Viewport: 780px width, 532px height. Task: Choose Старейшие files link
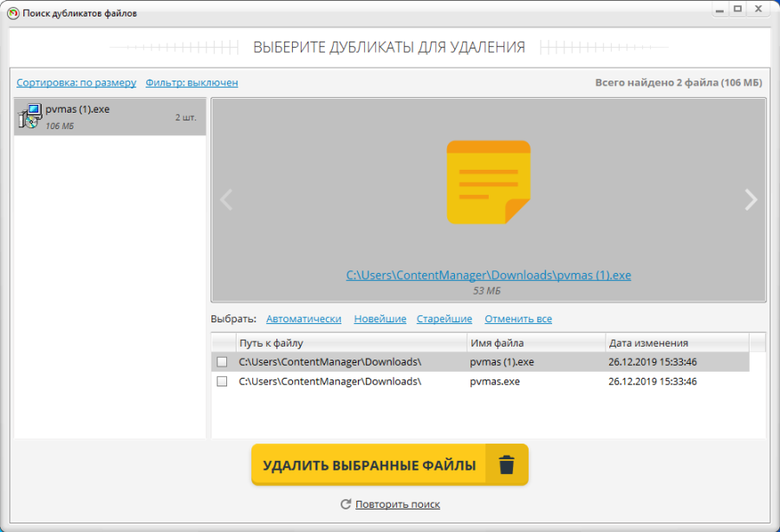(444, 319)
